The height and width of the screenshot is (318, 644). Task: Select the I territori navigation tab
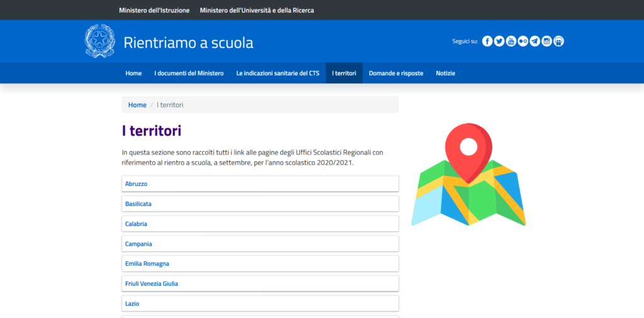click(344, 73)
